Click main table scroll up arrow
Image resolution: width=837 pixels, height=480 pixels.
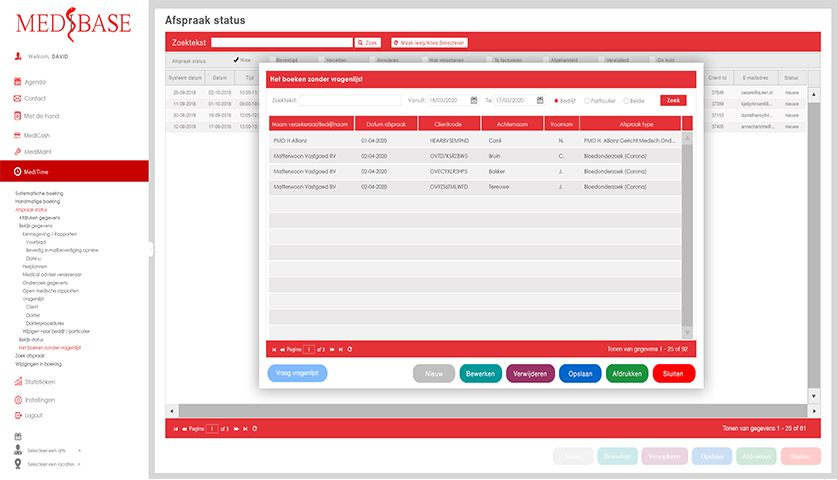(814, 95)
